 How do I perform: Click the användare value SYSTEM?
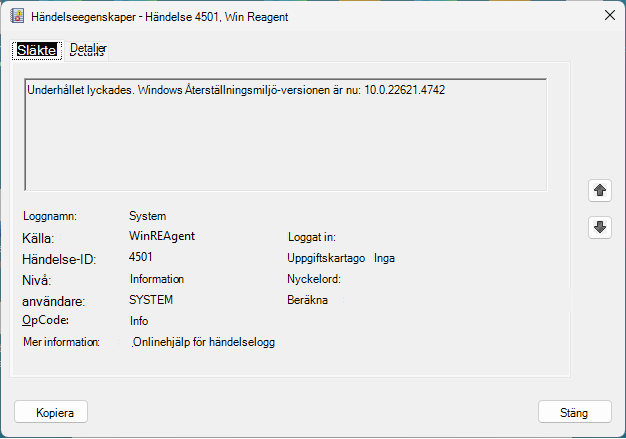tap(151, 300)
